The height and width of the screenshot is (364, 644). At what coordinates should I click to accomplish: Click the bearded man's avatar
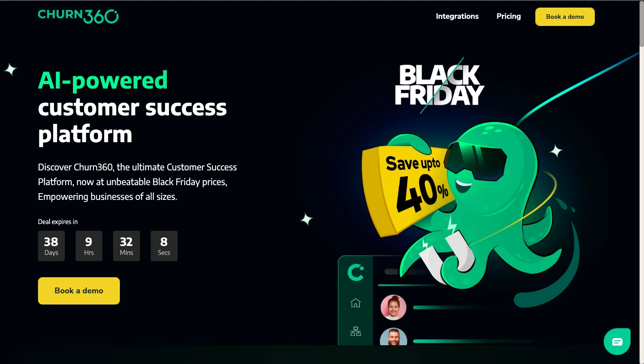coord(394,337)
